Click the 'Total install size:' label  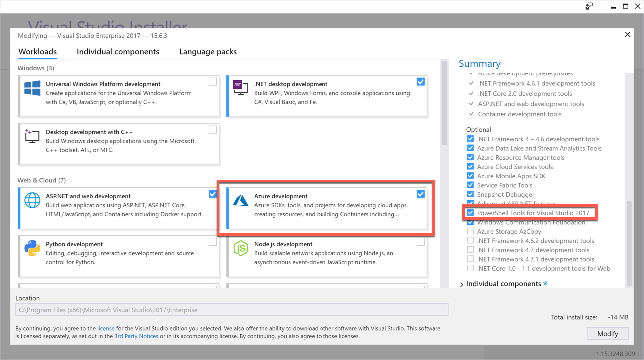click(574, 317)
